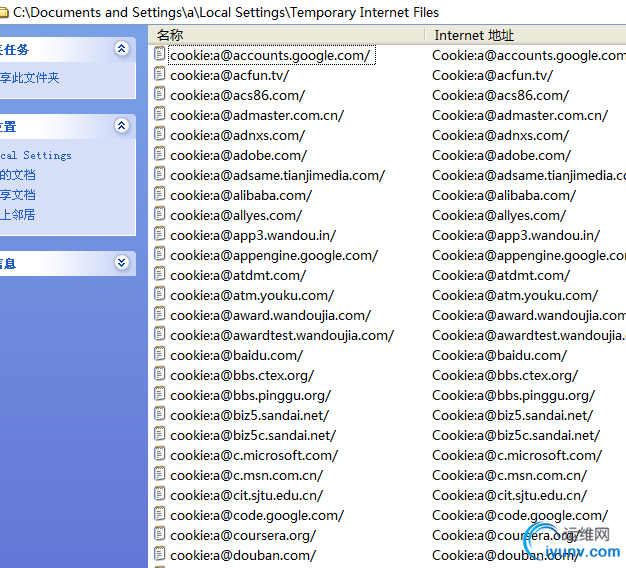Click file icon next to cookie:a@baidu.com/

coord(160,353)
